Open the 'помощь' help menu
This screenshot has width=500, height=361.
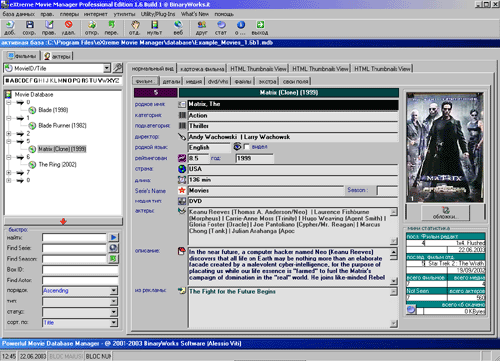point(224,14)
